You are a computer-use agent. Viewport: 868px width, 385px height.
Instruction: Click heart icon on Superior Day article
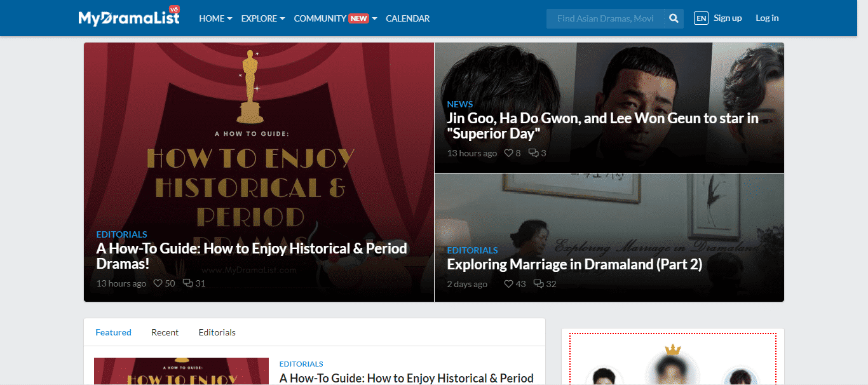pos(508,153)
